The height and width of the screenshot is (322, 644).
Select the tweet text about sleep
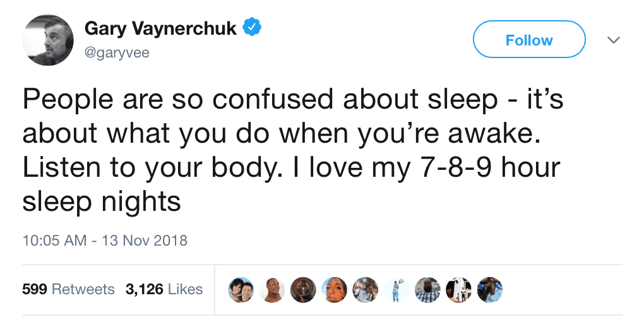[292, 151]
